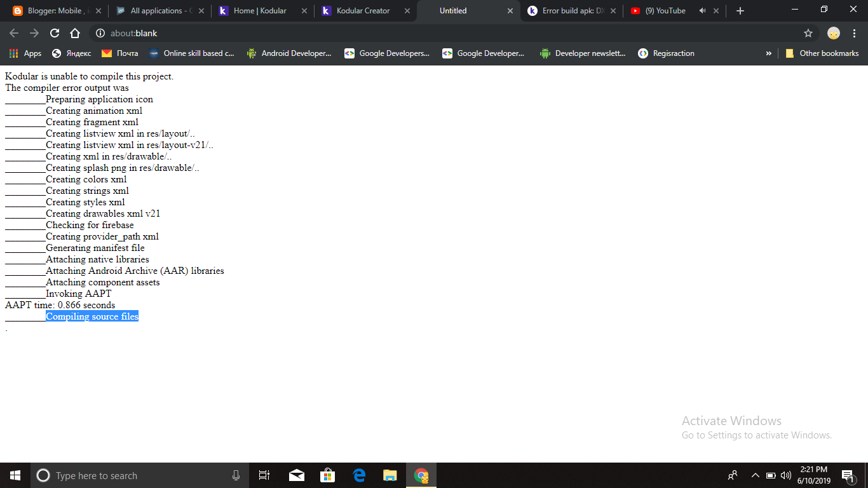
Task: Open the Apps bookmarks shortcut
Action: click(25, 53)
